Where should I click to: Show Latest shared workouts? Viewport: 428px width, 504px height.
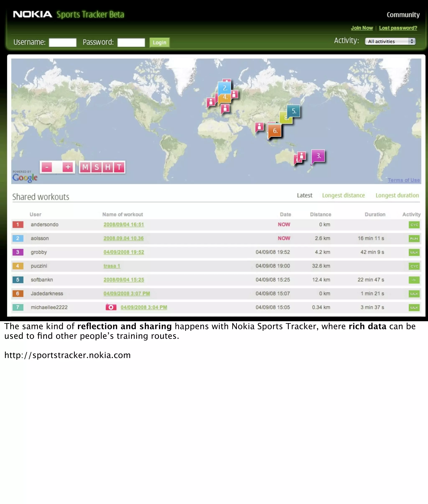pos(304,196)
